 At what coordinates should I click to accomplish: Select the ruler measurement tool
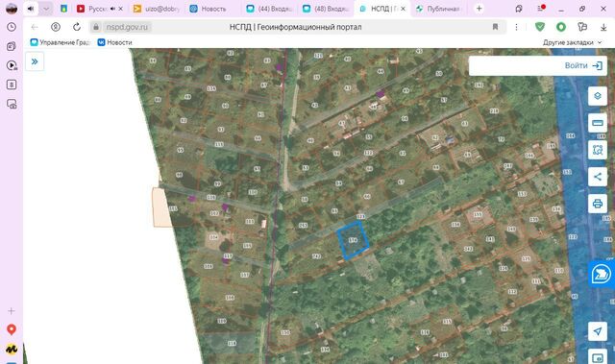[598, 123]
